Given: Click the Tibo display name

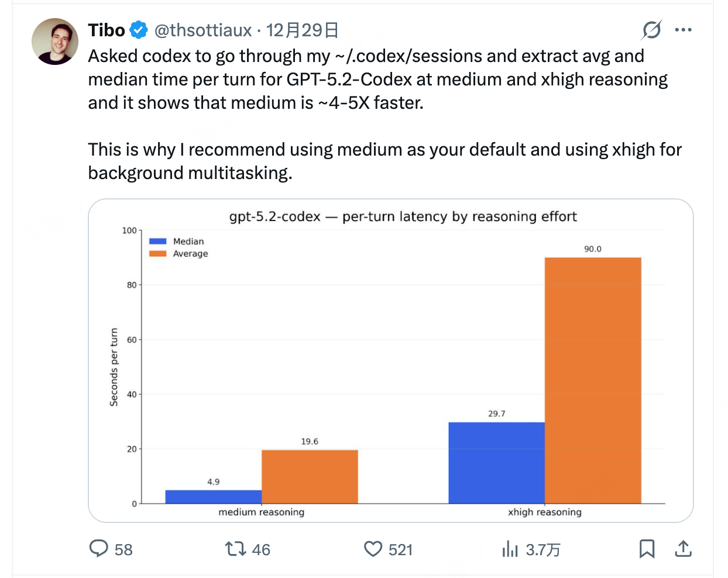Looking at the screenshot, I should click(107, 30).
